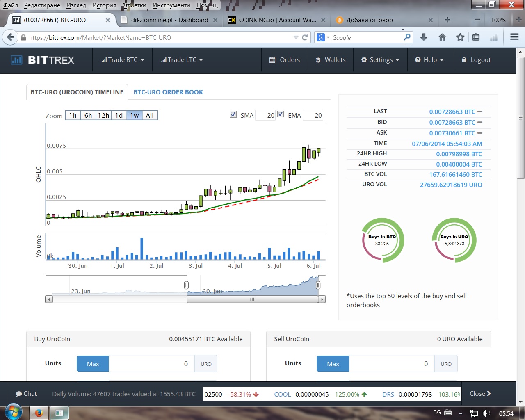Go to browser home page icon
525x420 pixels.
coord(442,37)
